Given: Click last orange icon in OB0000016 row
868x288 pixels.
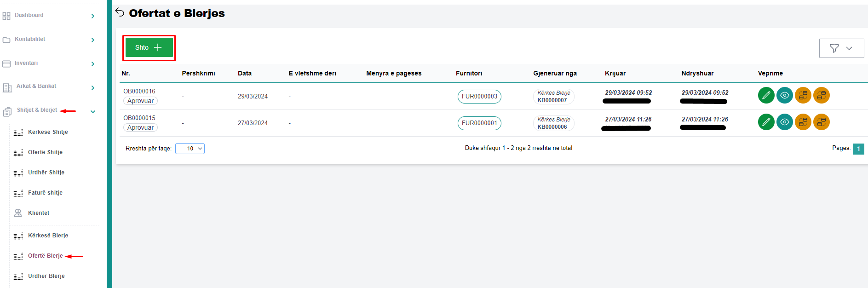Looking at the screenshot, I should (x=821, y=95).
